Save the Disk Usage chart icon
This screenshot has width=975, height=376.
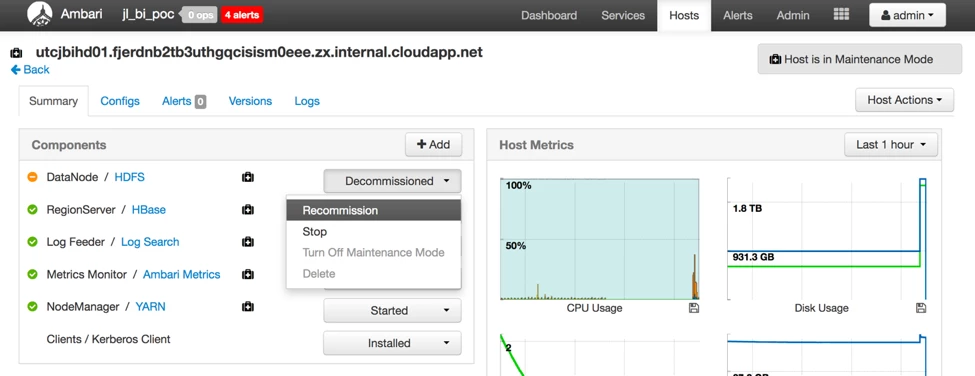(x=921, y=308)
